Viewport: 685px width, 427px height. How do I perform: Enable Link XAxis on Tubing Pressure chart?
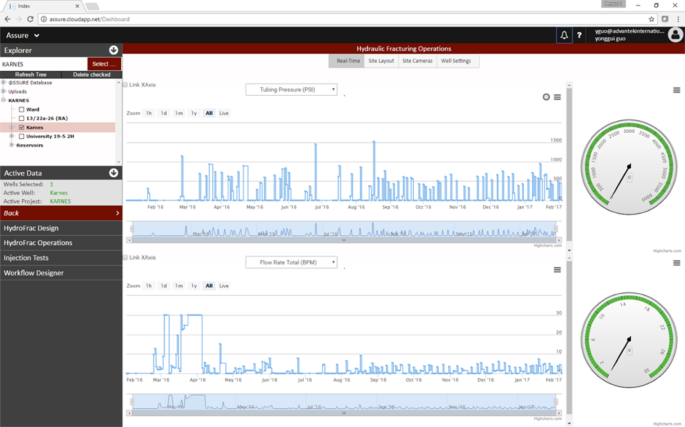[125, 85]
